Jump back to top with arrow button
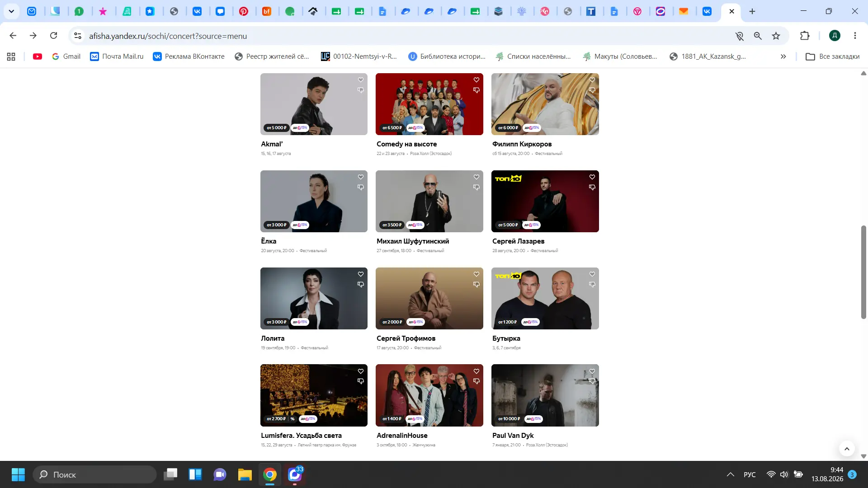The height and width of the screenshot is (488, 868). pyautogui.click(x=847, y=449)
